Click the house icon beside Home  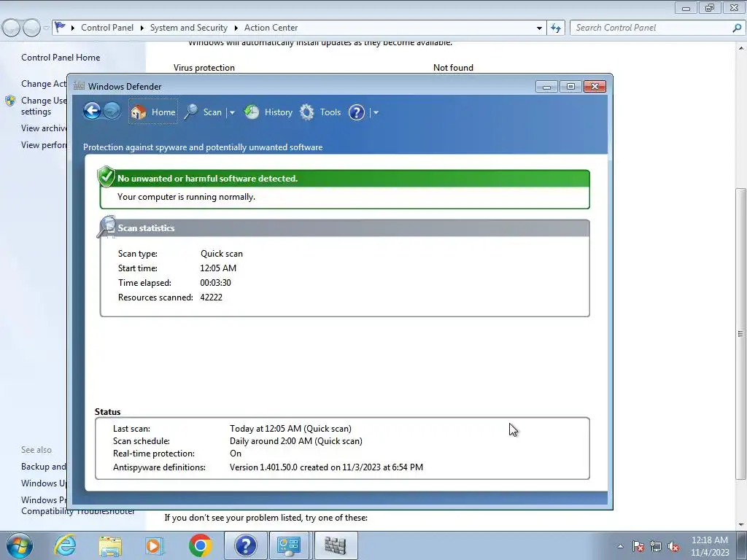click(x=138, y=112)
